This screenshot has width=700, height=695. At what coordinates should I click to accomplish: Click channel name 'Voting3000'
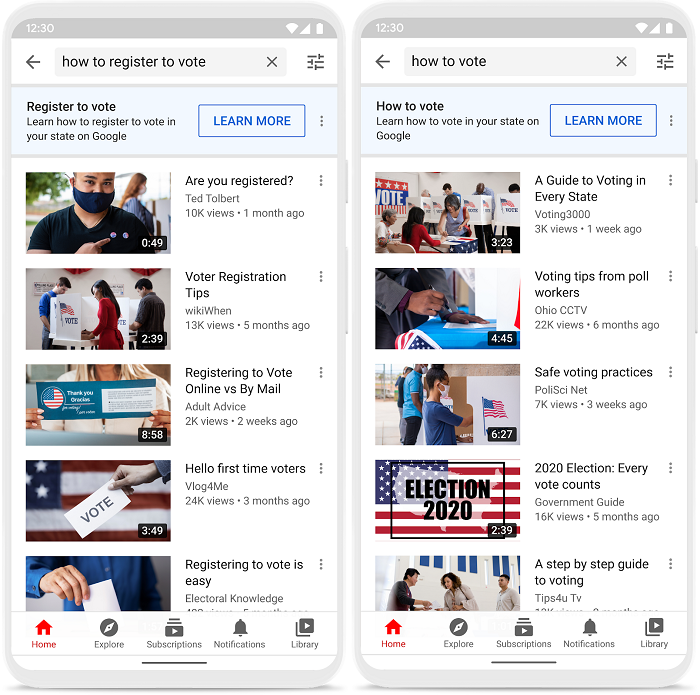pos(562,214)
